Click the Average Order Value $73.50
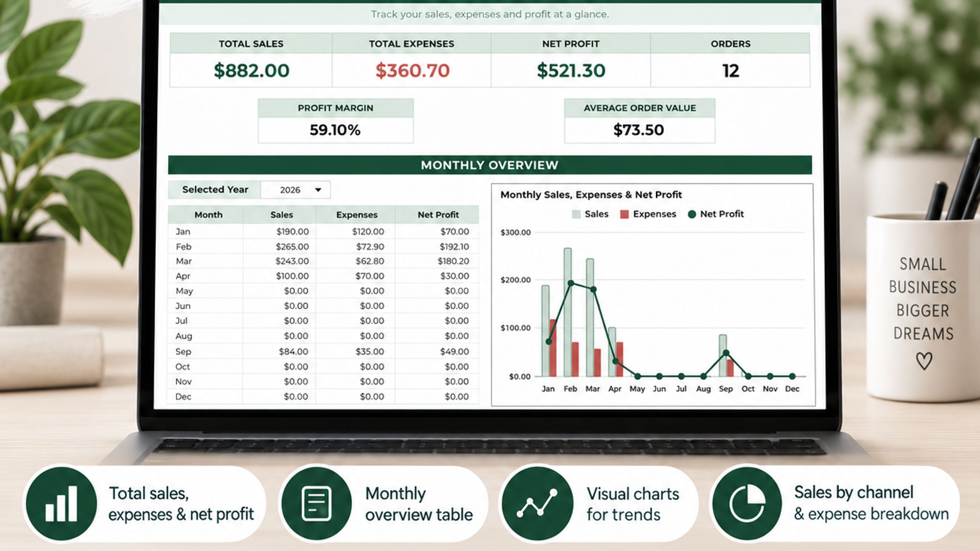The height and width of the screenshot is (551, 980). tap(639, 130)
